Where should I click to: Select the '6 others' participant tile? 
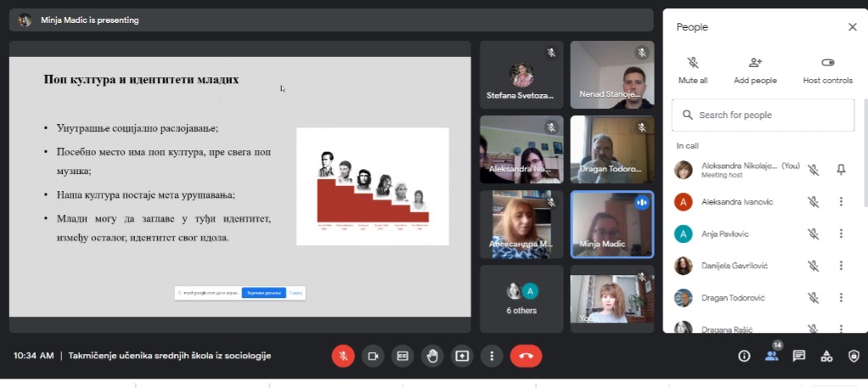pyautogui.click(x=521, y=298)
